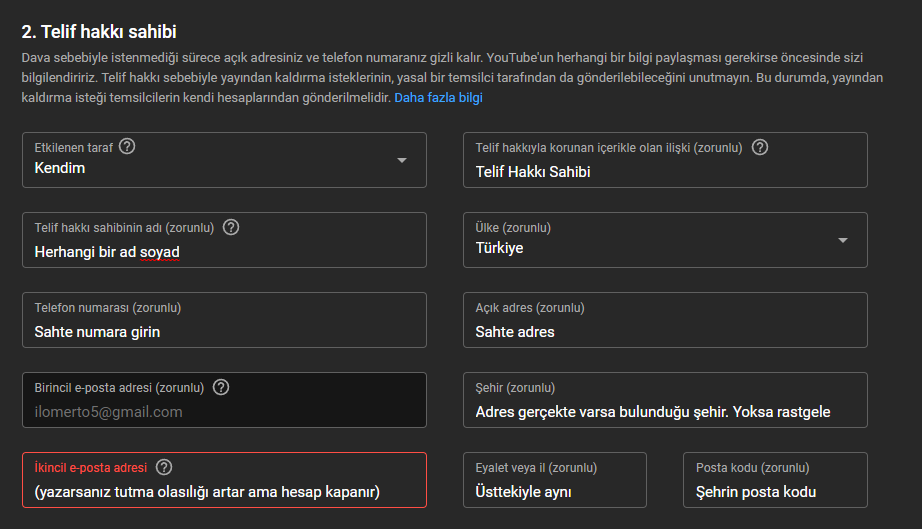This screenshot has height=529, width=922.
Task: Focus the Telefon numarası input field
Action: pyautogui.click(x=224, y=331)
